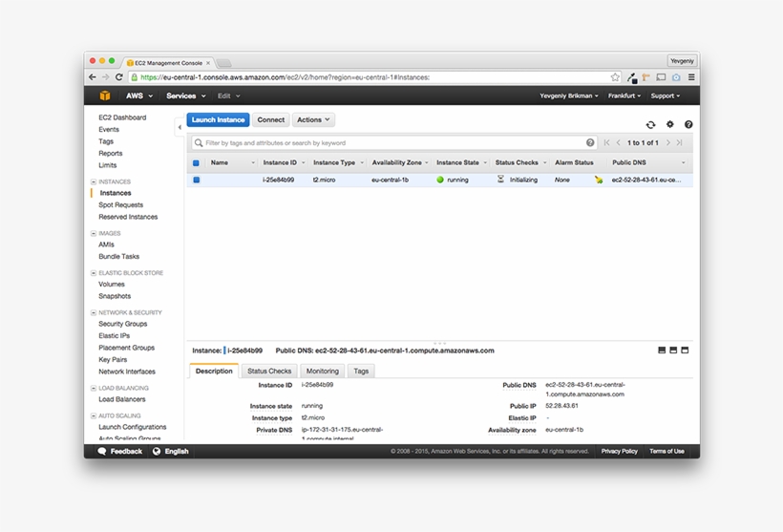Click the Yevgeniy profile button in Chrome
Screen dimensions: 783x532
(682, 61)
